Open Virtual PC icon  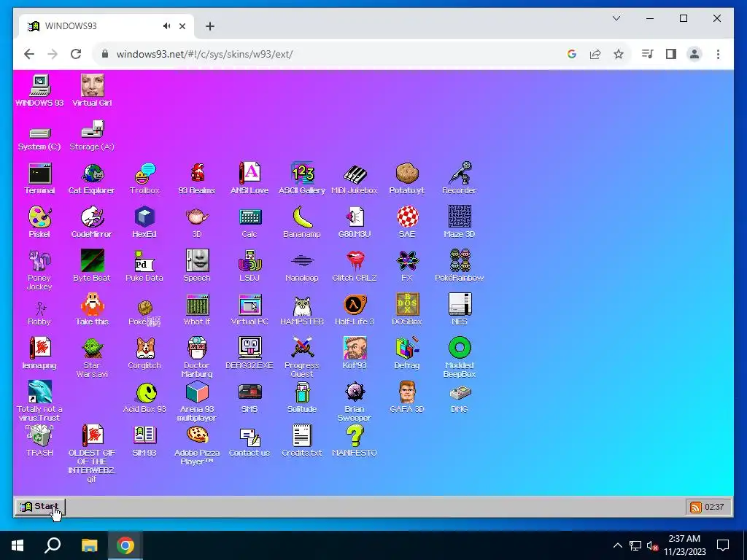(249, 305)
